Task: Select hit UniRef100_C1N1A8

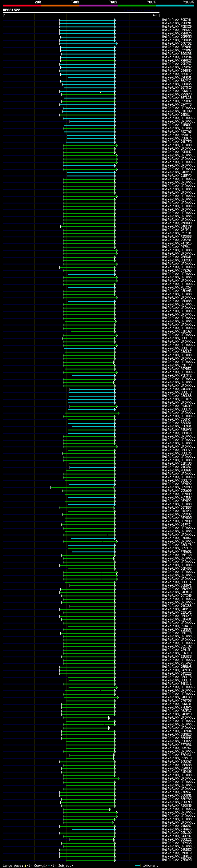Action: pos(176,331)
